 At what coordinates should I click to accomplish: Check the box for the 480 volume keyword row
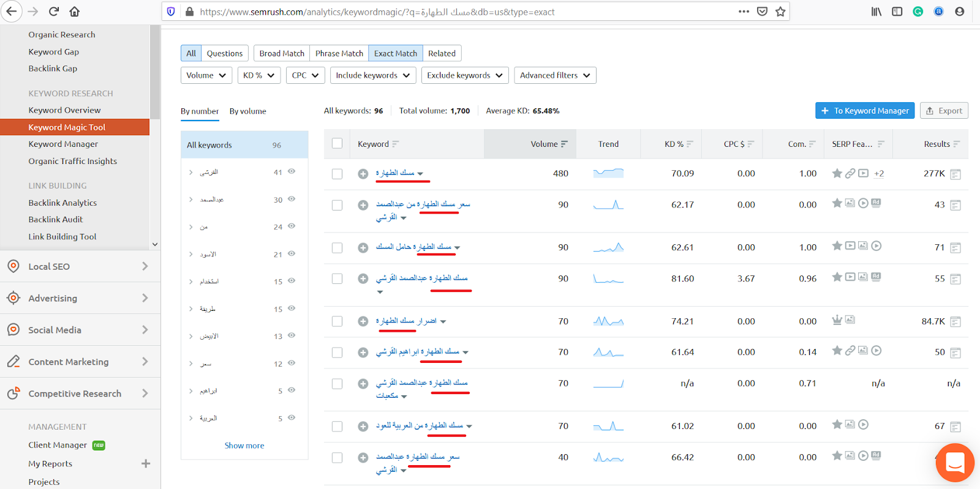point(337,174)
